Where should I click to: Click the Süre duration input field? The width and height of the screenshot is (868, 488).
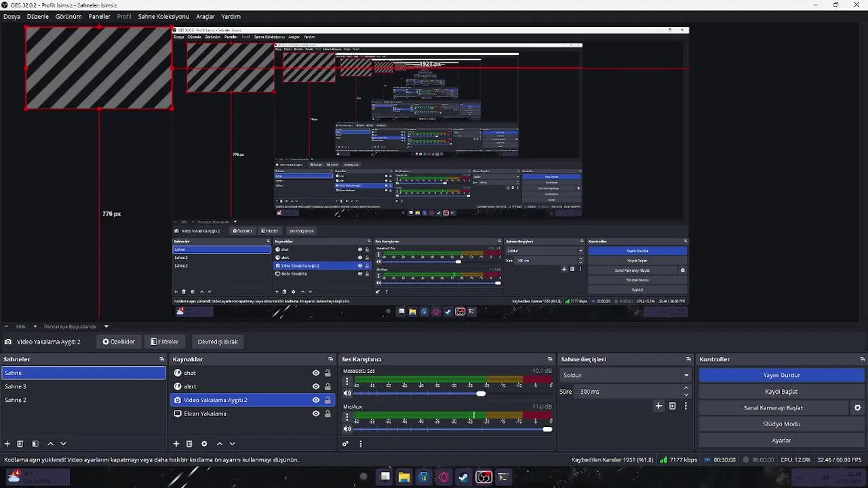coord(628,392)
